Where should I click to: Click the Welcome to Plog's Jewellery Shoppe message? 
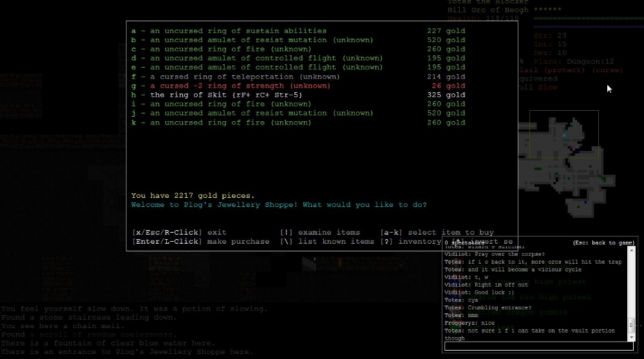[279, 205]
